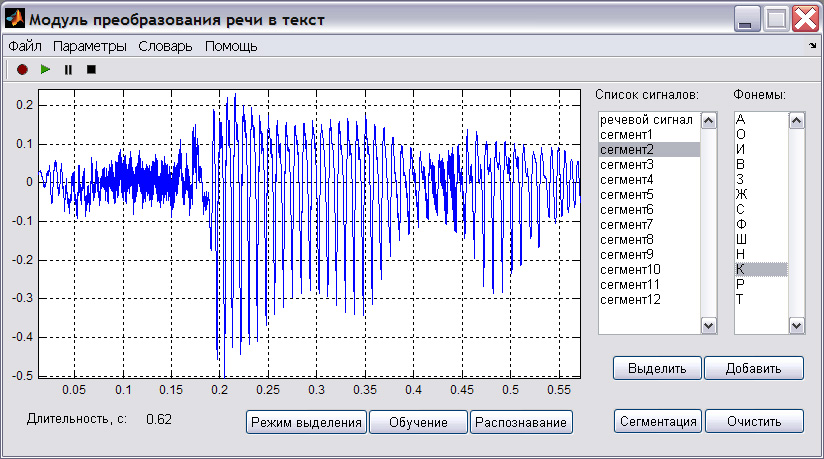Click the red record button

[x=22, y=69]
